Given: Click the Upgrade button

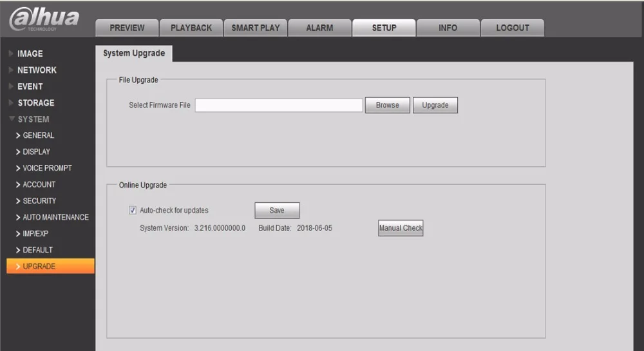Looking at the screenshot, I should tap(435, 105).
